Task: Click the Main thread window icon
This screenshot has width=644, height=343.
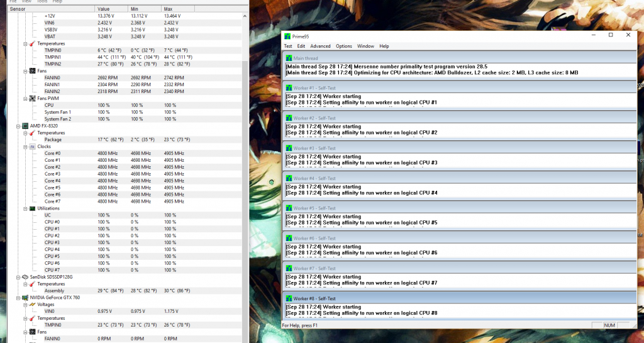Action: click(289, 59)
